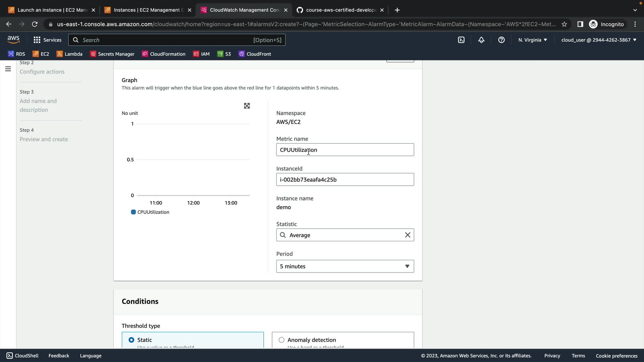The width and height of the screenshot is (644, 362).
Task: Toggle the CPUUtilization legend swatch
Action: tap(133, 212)
